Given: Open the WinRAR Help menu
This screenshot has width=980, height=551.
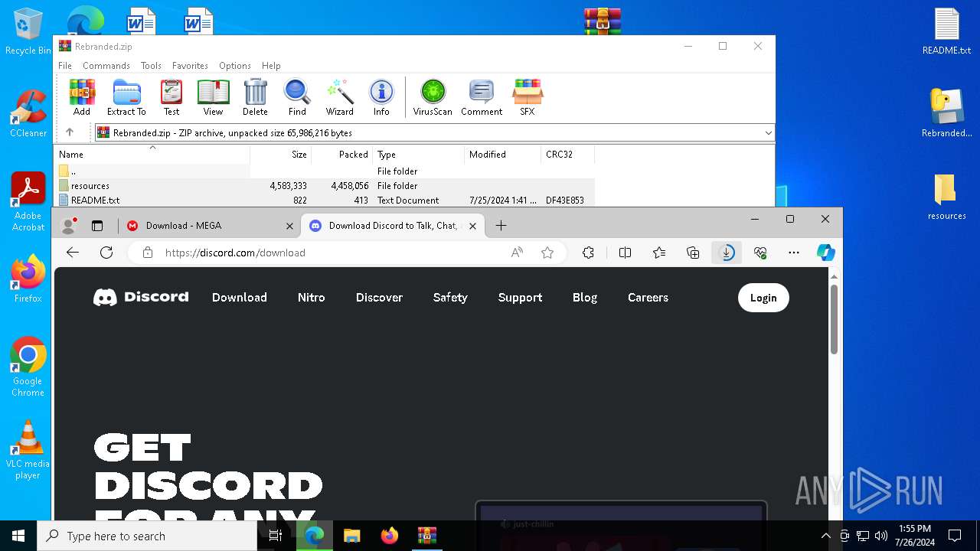Looking at the screenshot, I should click(271, 66).
